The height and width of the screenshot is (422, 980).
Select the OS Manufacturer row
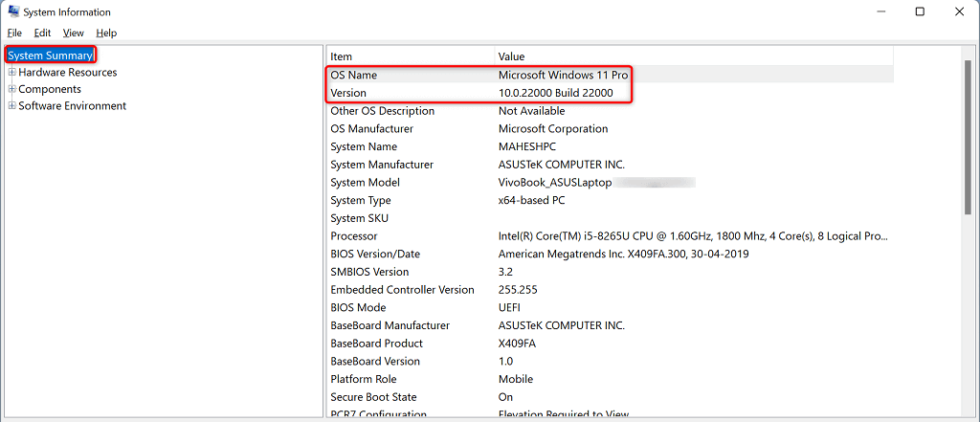pyautogui.click(x=372, y=129)
